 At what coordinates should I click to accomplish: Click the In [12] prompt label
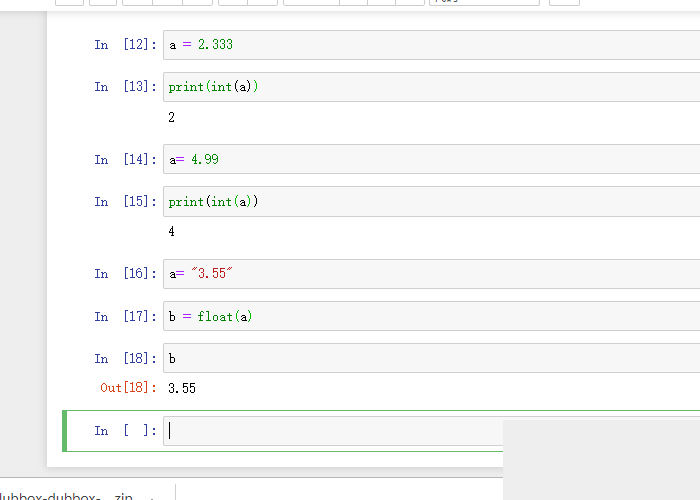coord(125,45)
